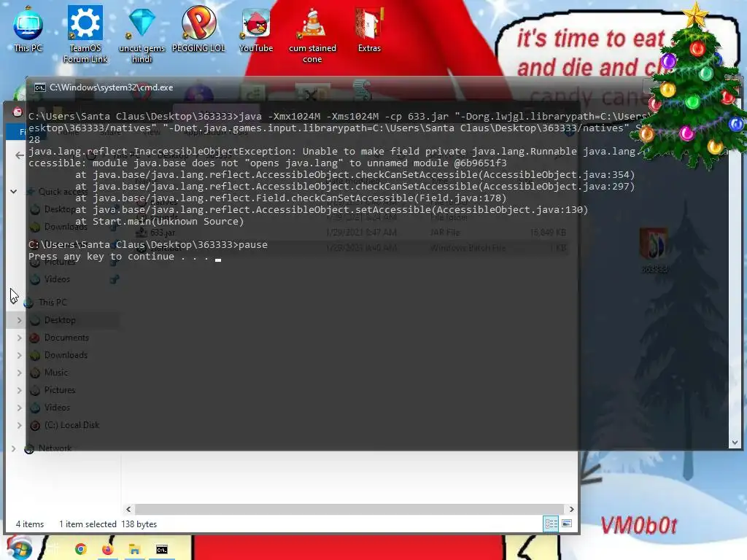
Task: Switch to Chrome in the taskbar
Action: coord(81,549)
